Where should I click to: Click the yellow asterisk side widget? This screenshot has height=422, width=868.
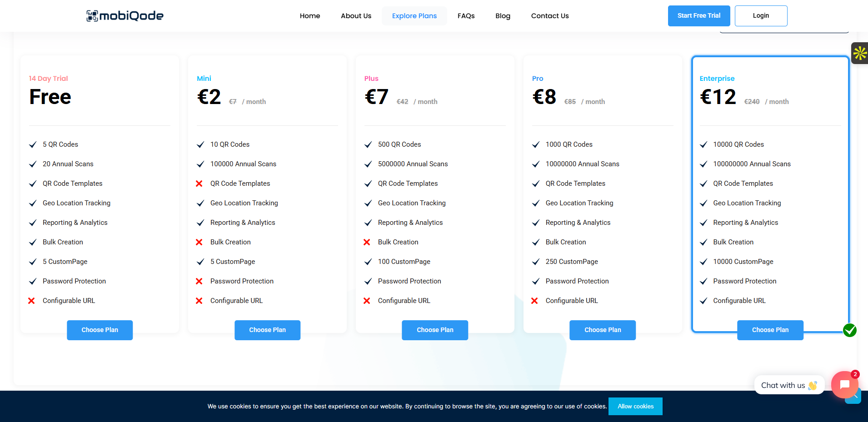click(x=859, y=53)
